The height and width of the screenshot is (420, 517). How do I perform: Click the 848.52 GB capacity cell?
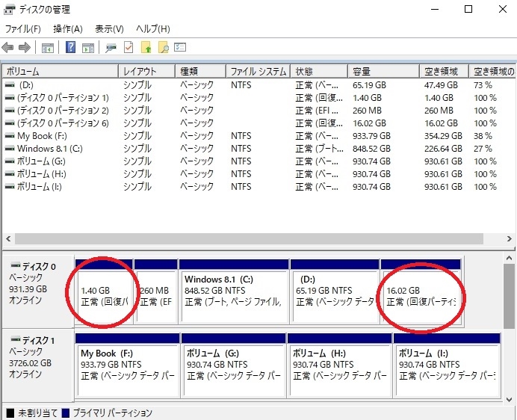click(x=371, y=149)
